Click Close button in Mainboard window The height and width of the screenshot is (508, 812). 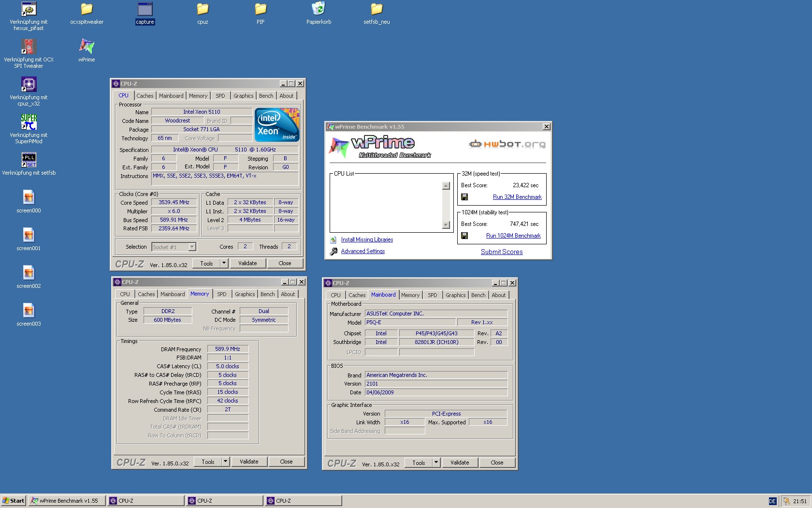click(497, 463)
